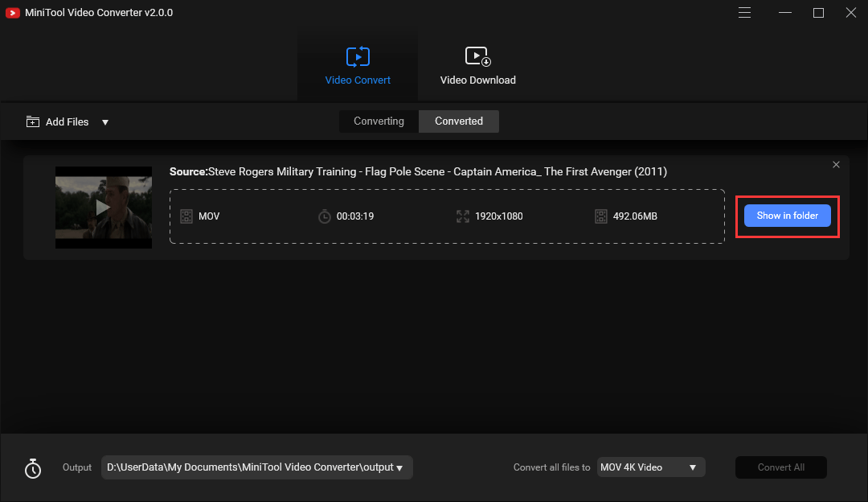Screen dimensions: 868x502
Task: Minimize the MiniTool window
Action: tap(785, 13)
